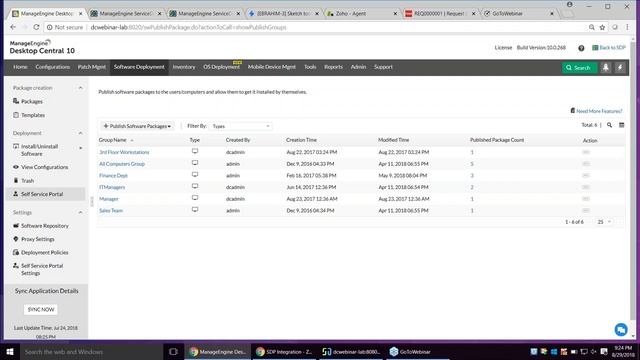Viewport: 640px width, 360px height.
Task: Open the chat bubble icon
Action: (x=621, y=329)
